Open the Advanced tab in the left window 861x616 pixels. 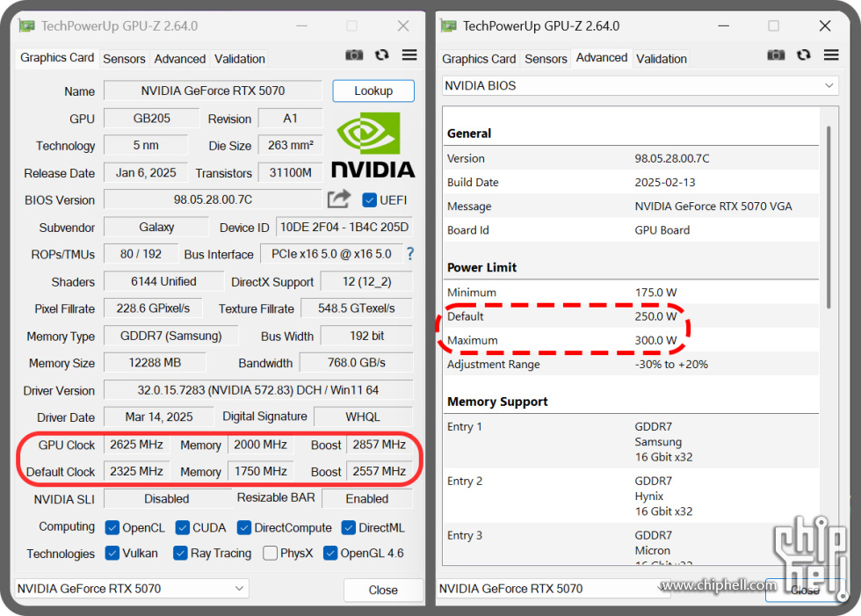(179, 59)
